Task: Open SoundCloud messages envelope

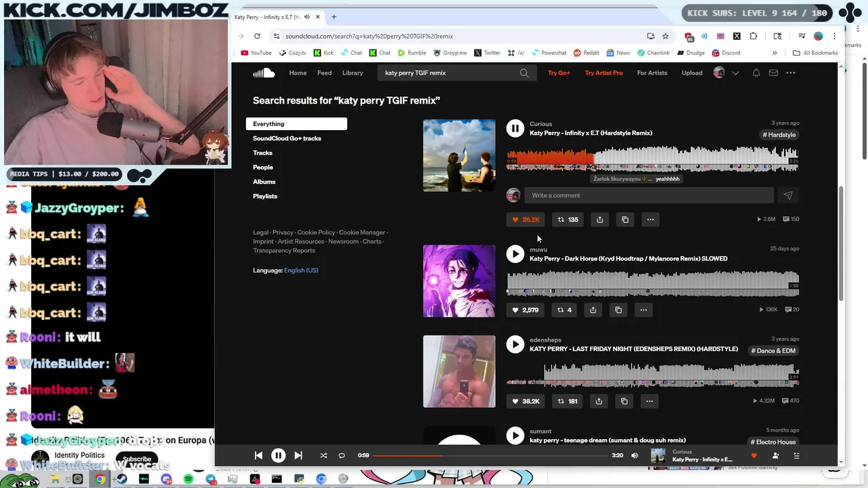Action: pyautogui.click(x=773, y=73)
